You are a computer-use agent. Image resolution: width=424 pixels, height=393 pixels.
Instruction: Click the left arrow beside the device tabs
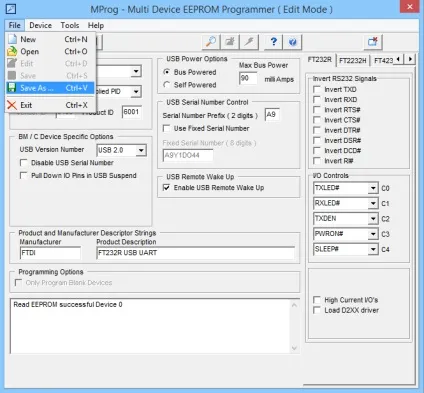click(x=399, y=59)
